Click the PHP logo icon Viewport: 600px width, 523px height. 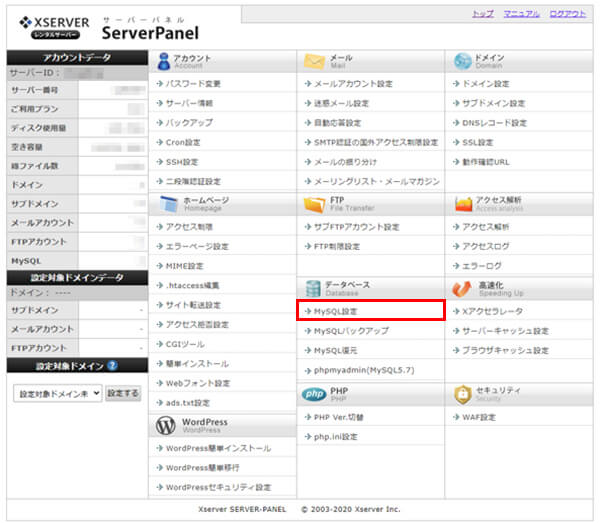click(x=314, y=394)
